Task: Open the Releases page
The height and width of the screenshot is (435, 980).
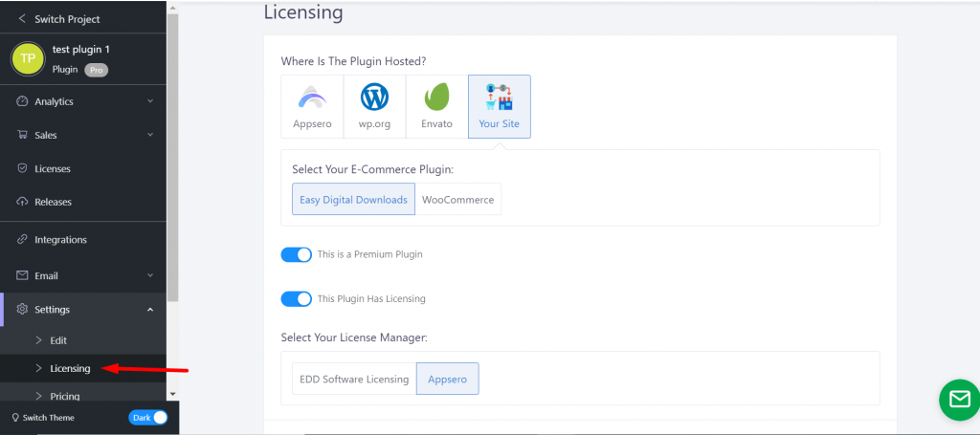Action: [83, 202]
